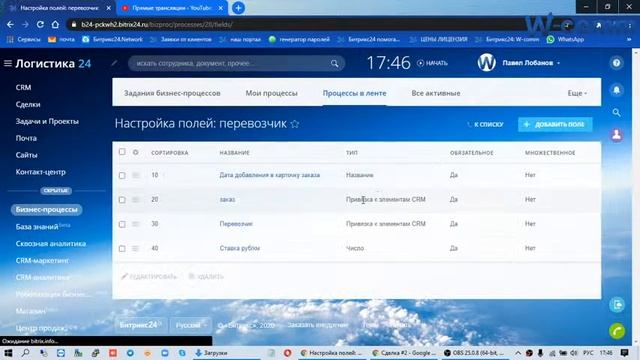Show hidden system tray icons
Viewport: 640px width, 360px height.
tap(518, 353)
